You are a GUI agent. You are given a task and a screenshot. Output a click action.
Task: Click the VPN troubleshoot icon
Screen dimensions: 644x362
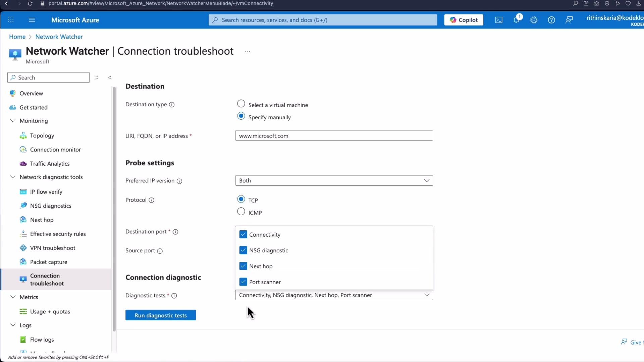point(23,248)
